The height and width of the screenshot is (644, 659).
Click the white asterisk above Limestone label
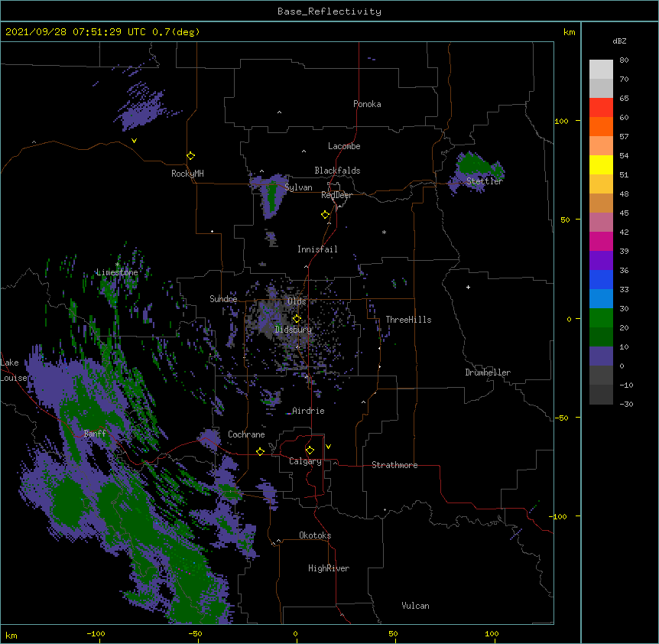pos(117,265)
